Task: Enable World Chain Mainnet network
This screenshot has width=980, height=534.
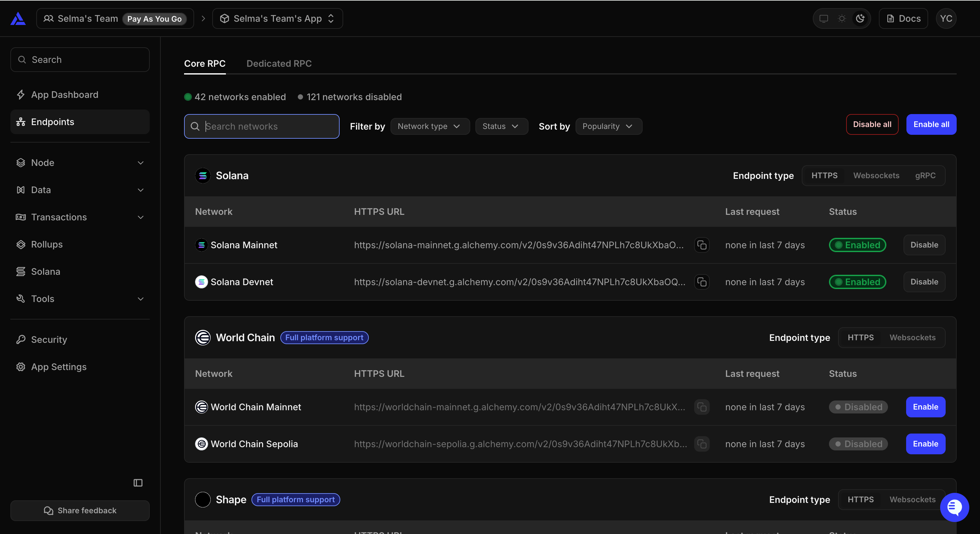Action: coord(925,407)
